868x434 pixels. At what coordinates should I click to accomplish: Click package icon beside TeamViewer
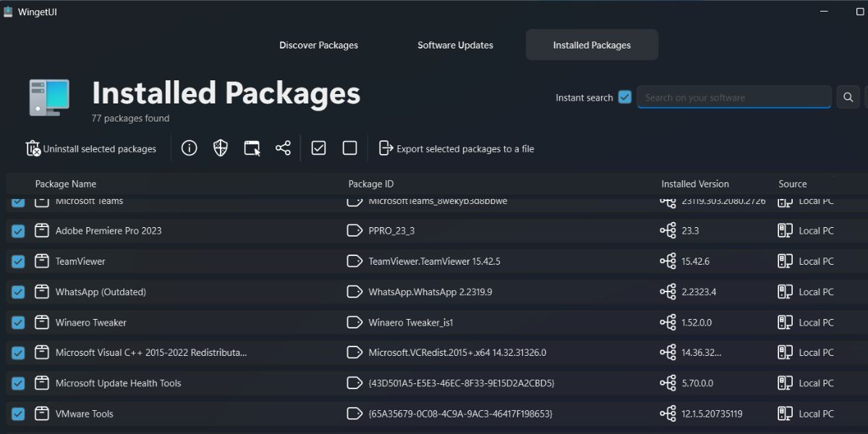coord(41,261)
